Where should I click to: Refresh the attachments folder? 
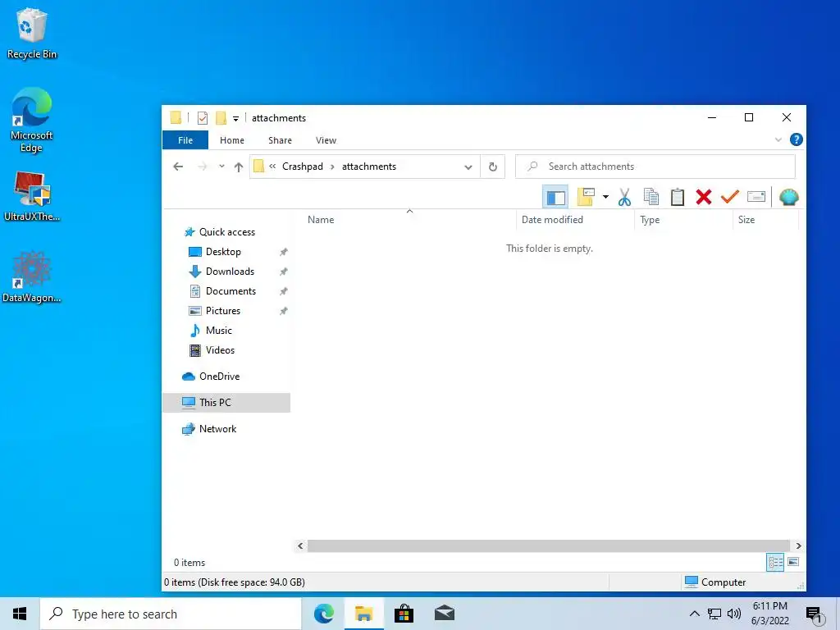pyautogui.click(x=493, y=167)
